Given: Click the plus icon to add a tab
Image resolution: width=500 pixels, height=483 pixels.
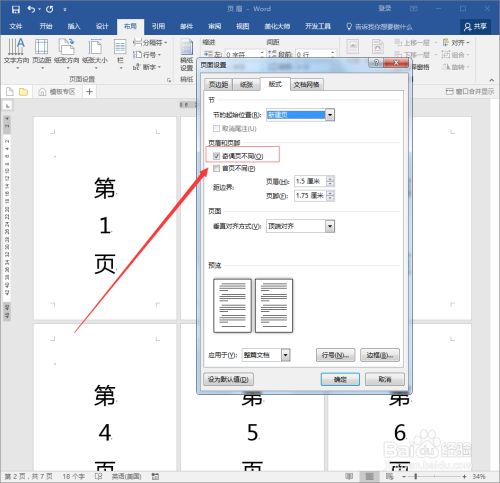Looking at the screenshot, I should (89, 91).
